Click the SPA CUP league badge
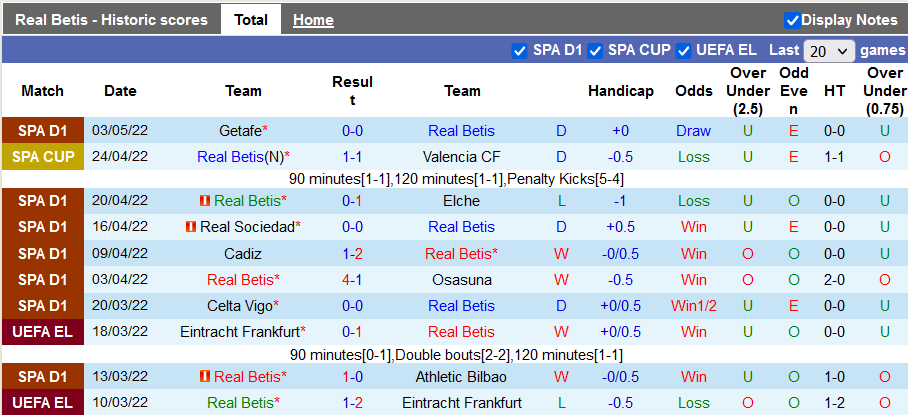The width and height of the screenshot is (908, 415). pos(43,157)
